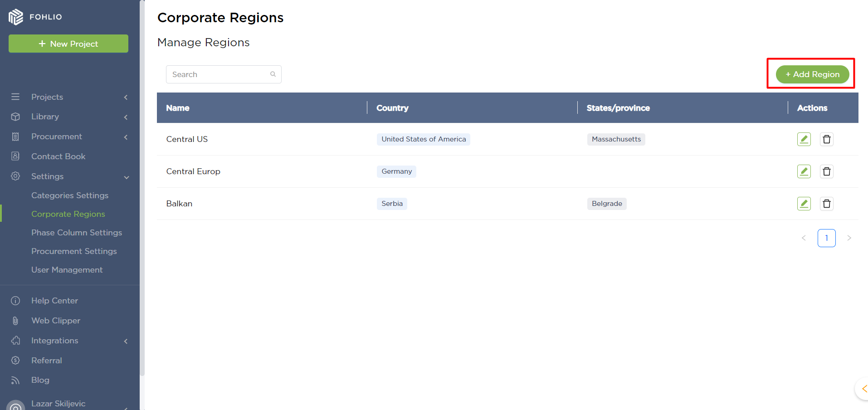Click the edit pencil for Central Europ
The height and width of the screenshot is (410, 868).
tap(804, 171)
